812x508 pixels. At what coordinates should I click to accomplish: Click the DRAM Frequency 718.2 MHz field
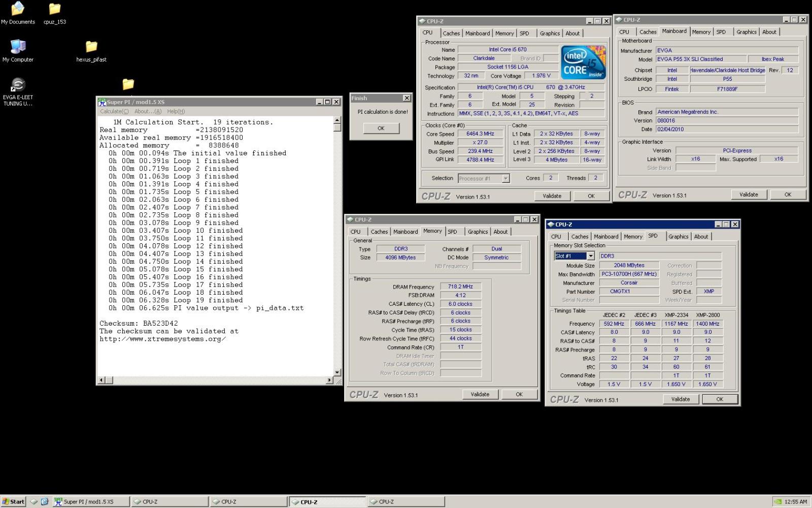[x=461, y=287]
